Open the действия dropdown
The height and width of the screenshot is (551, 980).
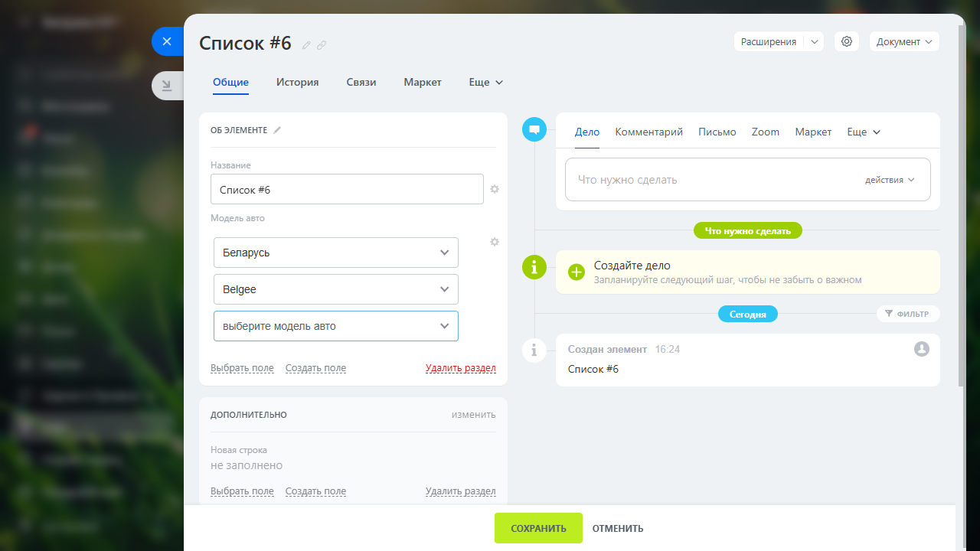tap(890, 180)
